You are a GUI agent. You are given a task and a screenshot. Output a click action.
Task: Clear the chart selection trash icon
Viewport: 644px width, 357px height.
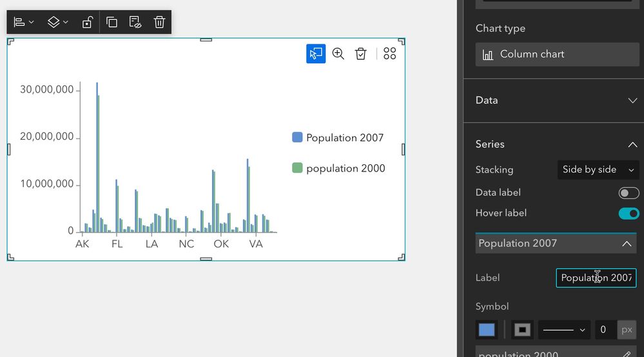pyautogui.click(x=360, y=53)
